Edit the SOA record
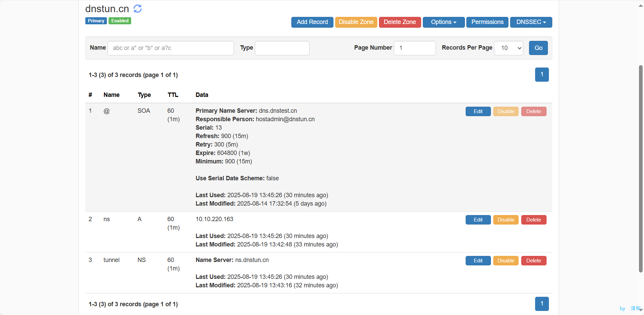 tap(478, 111)
